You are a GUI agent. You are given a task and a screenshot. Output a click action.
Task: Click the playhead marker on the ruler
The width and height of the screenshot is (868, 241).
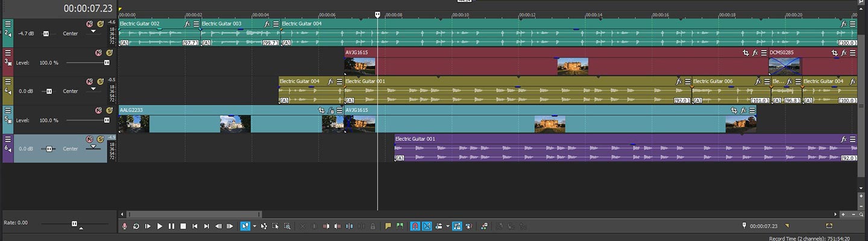pyautogui.click(x=377, y=14)
